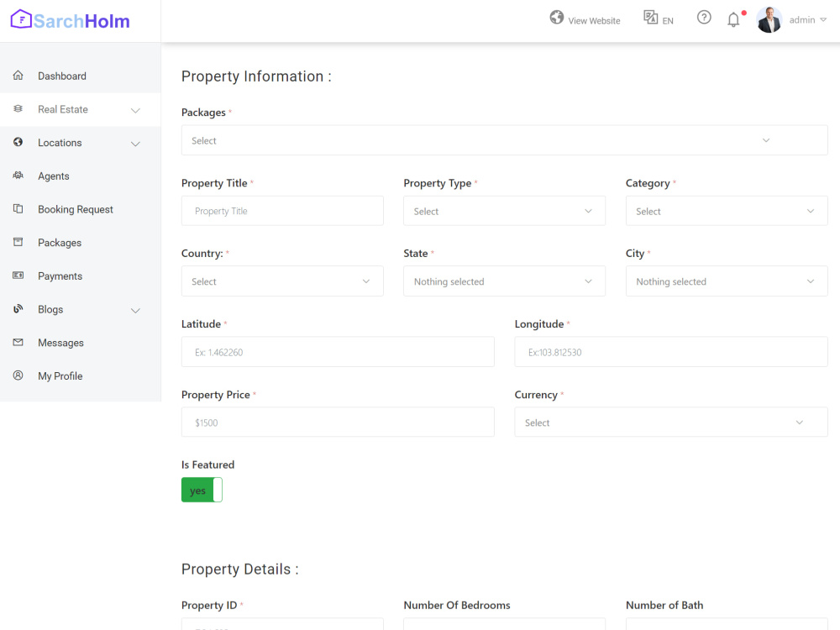Screen dimensions: 840x630
Task: Open the admin user menu arrow
Action: tap(823, 20)
